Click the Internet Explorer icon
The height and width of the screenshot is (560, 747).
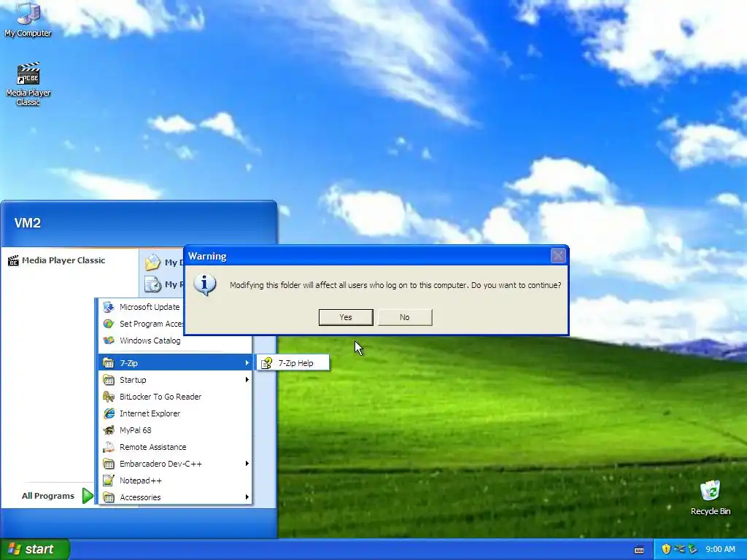click(109, 413)
